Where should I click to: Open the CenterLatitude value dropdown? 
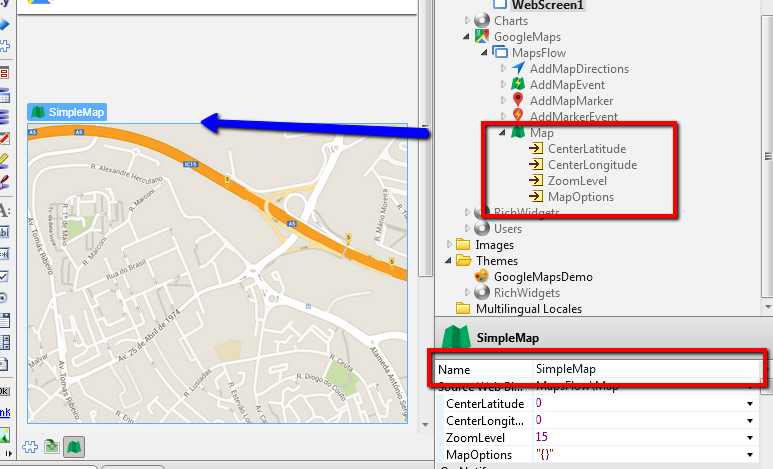coord(749,404)
